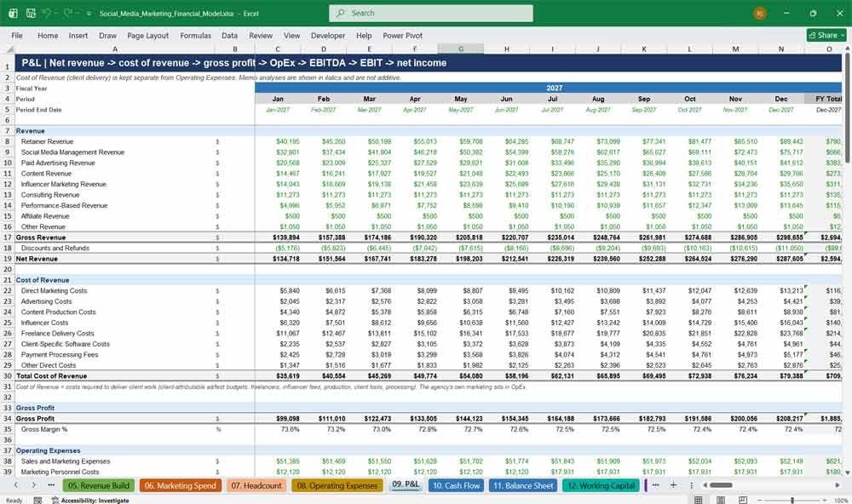Viewport: 852px width, 504px height.
Task: Click the 2027 fiscal year header band
Action: coord(548,88)
